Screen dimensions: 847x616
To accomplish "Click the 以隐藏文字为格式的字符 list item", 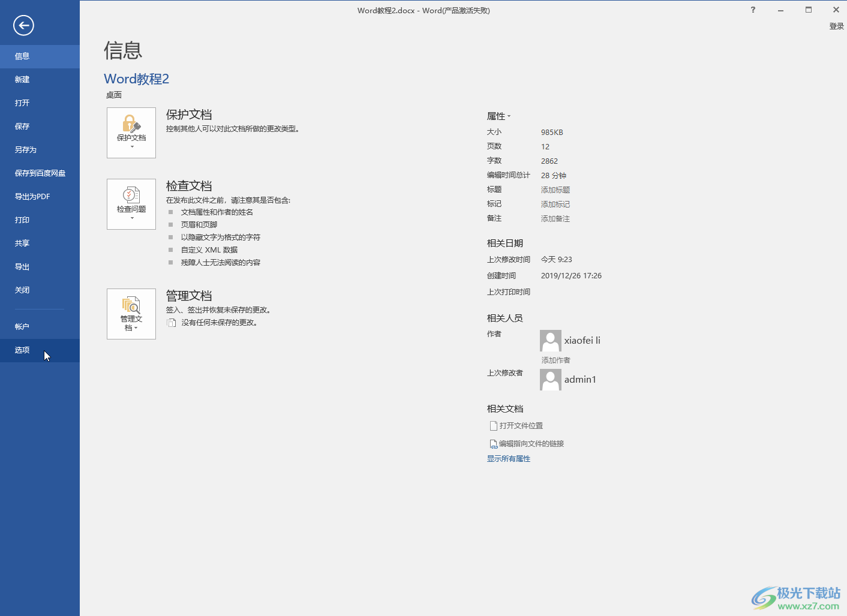I will (x=221, y=238).
